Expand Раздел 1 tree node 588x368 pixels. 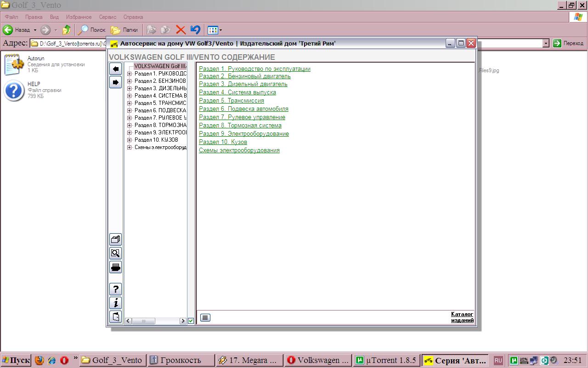tap(130, 74)
